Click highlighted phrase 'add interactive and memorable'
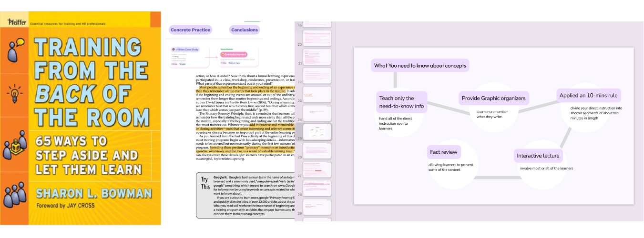 272,125
